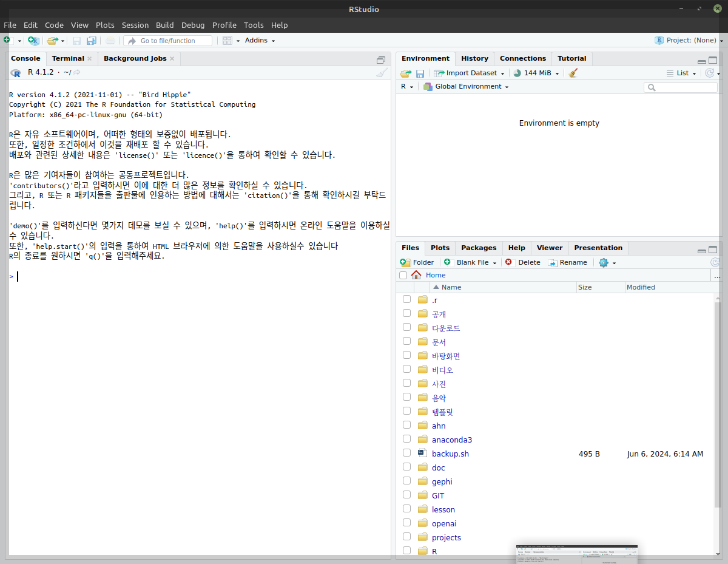Screen dimensions: 728x564
Task: Refresh the Files pane listing
Action: pos(715,262)
